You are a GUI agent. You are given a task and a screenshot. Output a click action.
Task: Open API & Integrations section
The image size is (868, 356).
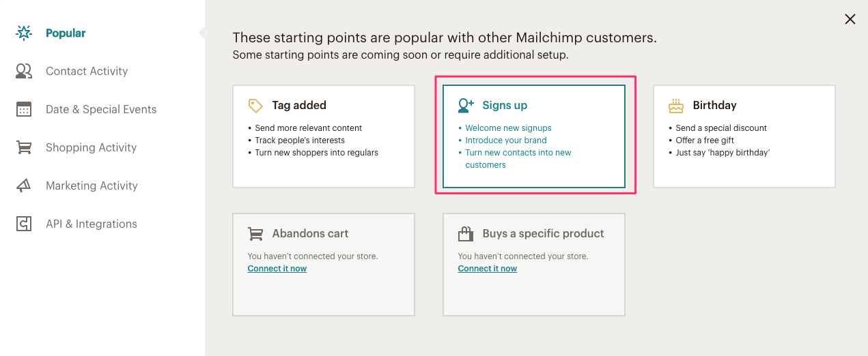(x=91, y=224)
